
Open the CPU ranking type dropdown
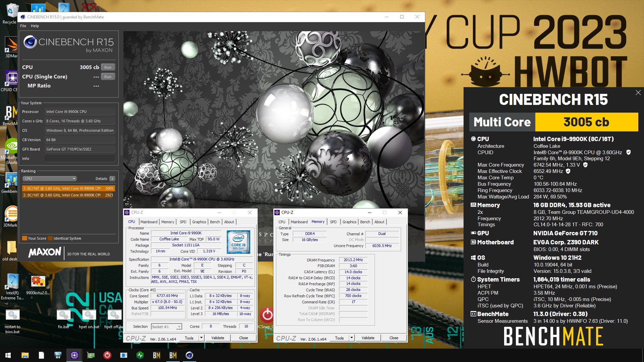pos(50,179)
